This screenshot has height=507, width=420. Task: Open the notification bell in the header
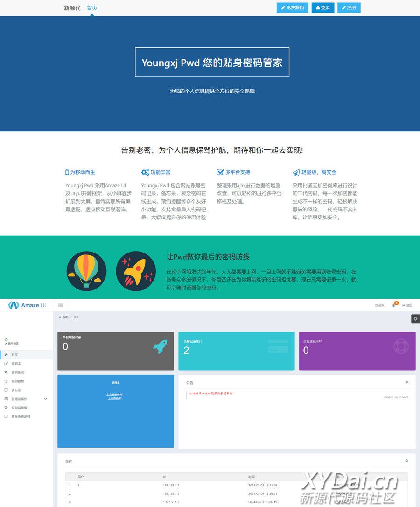393,305
